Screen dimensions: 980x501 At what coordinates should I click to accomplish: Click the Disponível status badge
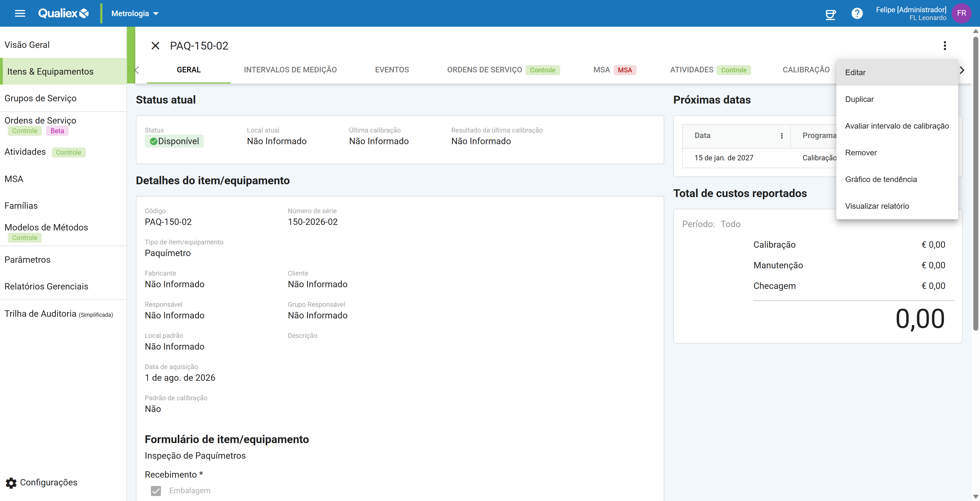click(174, 141)
